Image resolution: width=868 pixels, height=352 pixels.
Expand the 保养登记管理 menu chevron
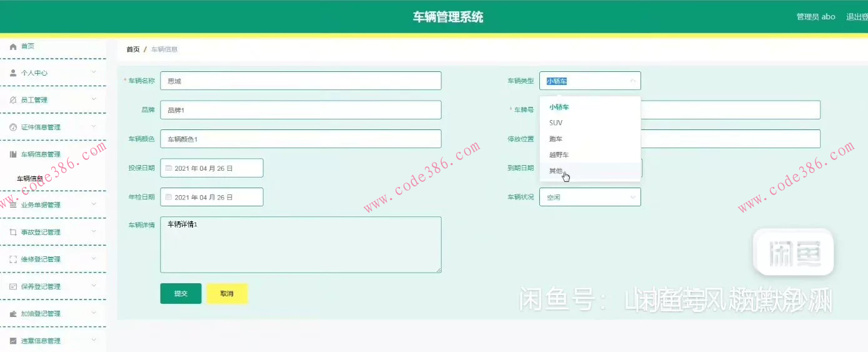point(94,286)
